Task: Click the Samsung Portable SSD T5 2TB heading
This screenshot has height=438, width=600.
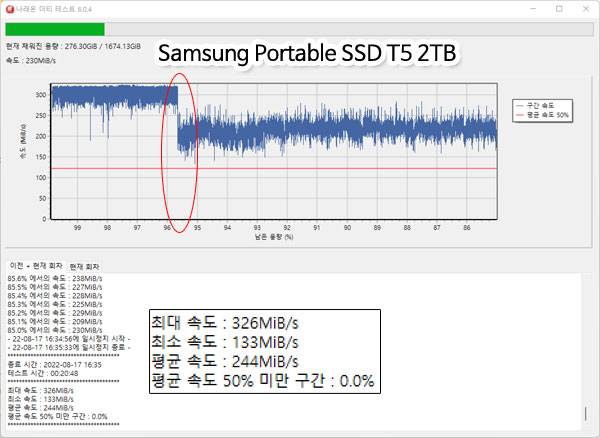Action: click(x=309, y=54)
